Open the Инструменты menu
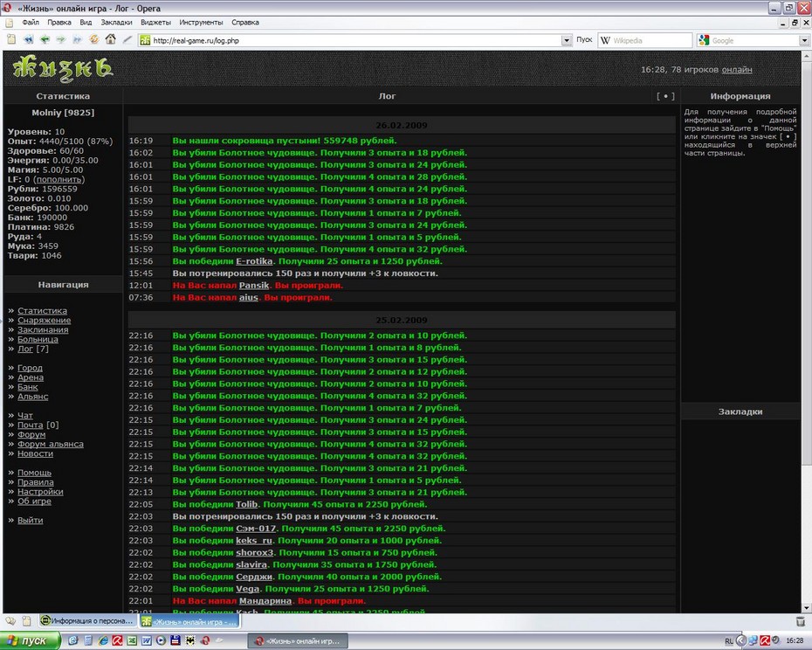The height and width of the screenshot is (650, 812). [201, 23]
